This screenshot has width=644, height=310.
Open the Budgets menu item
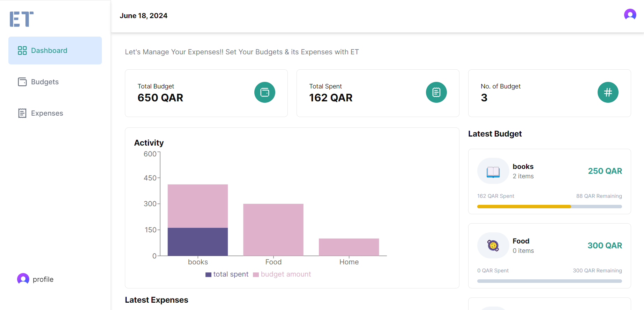[55, 82]
